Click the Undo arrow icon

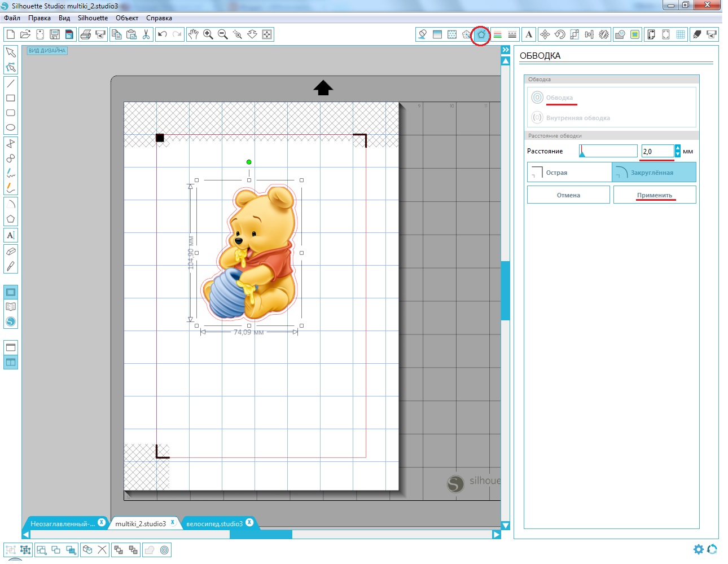(163, 34)
